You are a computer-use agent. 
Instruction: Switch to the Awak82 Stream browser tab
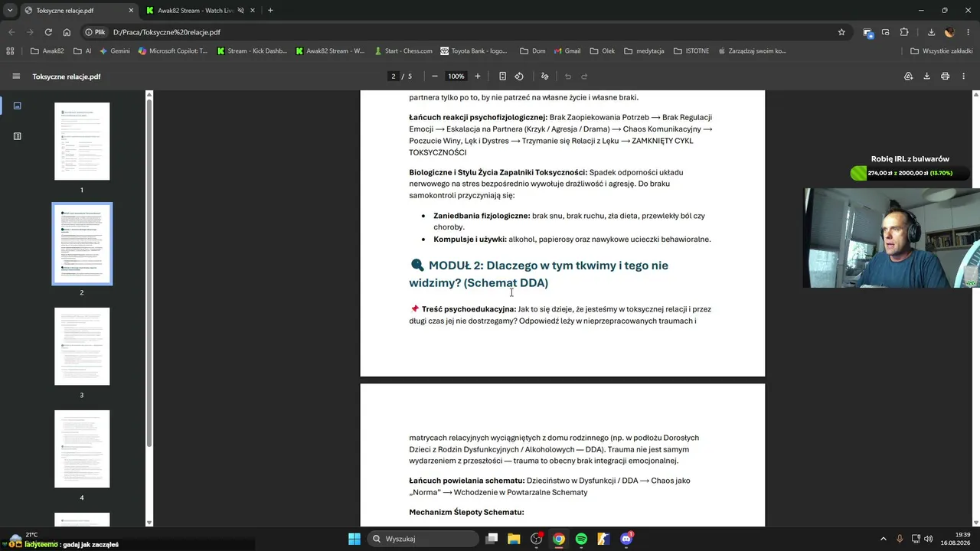click(x=199, y=11)
